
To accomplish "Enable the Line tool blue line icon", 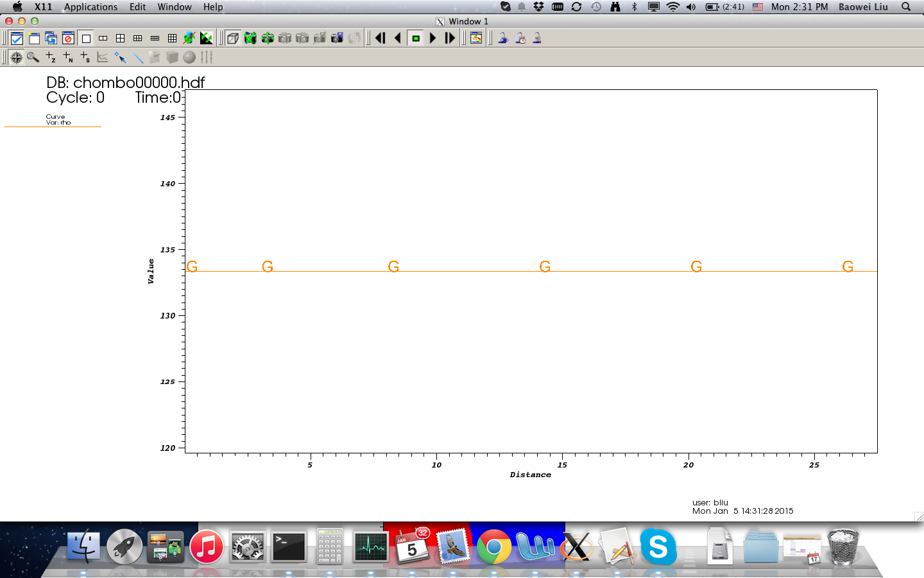I will tap(137, 57).
